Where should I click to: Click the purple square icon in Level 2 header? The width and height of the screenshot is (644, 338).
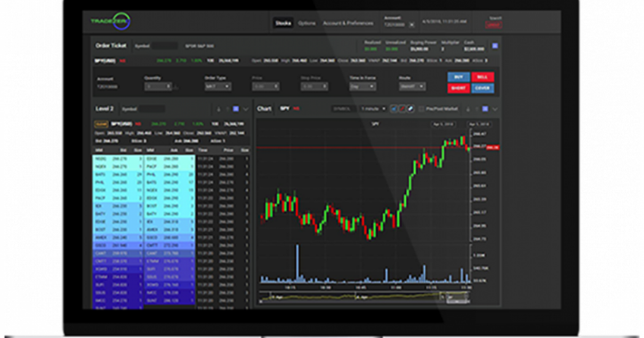click(x=236, y=109)
